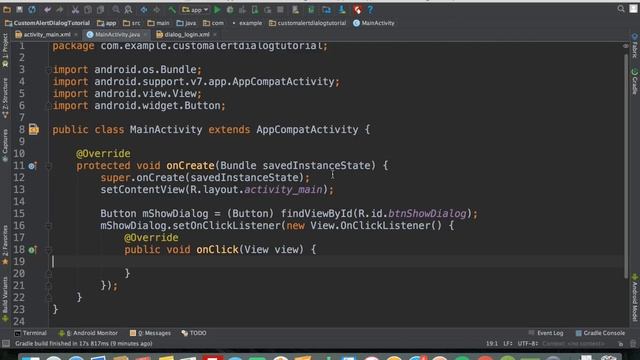Click the Synchronize icon in the toolbar
This screenshot has width=640, height=360.
point(32,9)
